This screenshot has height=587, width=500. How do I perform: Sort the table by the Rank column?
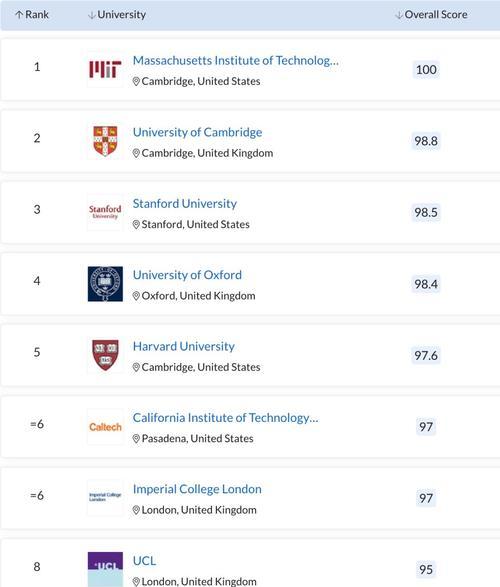32,15
